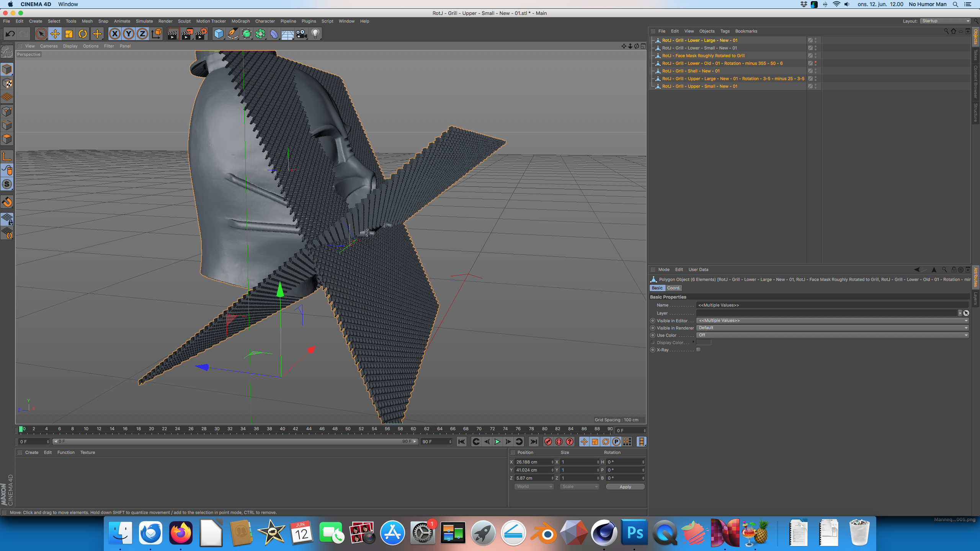The width and height of the screenshot is (980, 551).
Task: Click the Texture menu in Material Manager
Action: click(x=87, y=453)
